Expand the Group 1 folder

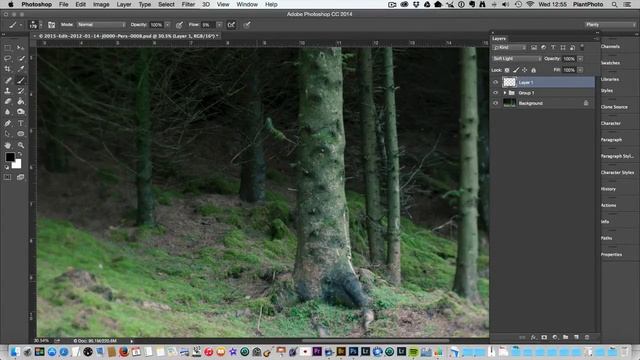505,93
